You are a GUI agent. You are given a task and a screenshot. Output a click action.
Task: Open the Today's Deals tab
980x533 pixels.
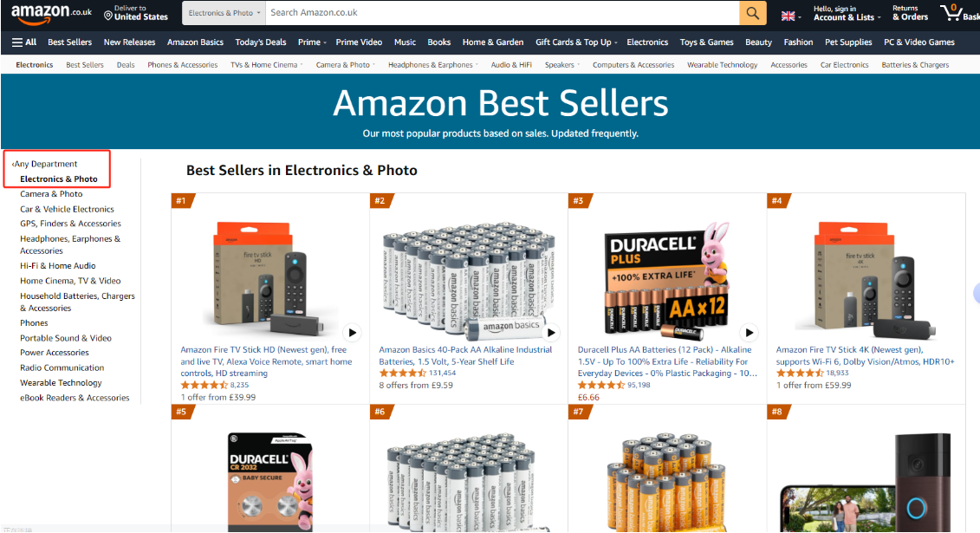[261, 42]
